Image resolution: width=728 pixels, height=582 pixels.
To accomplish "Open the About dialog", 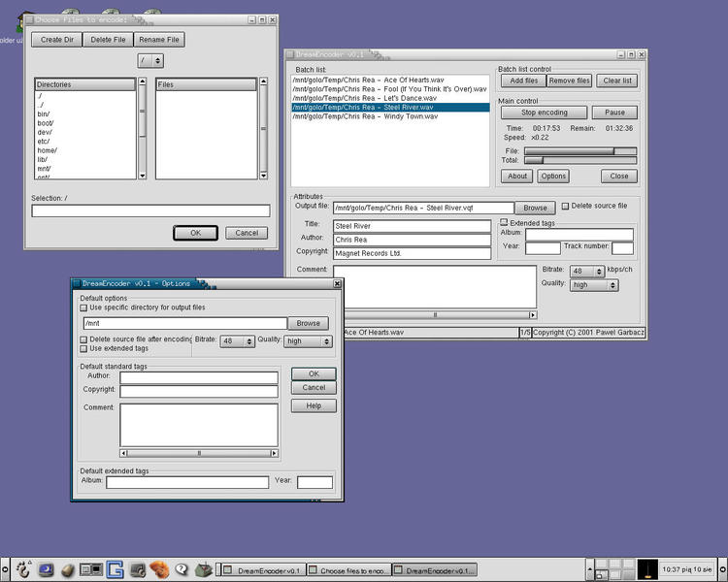I will coord(516,177).
